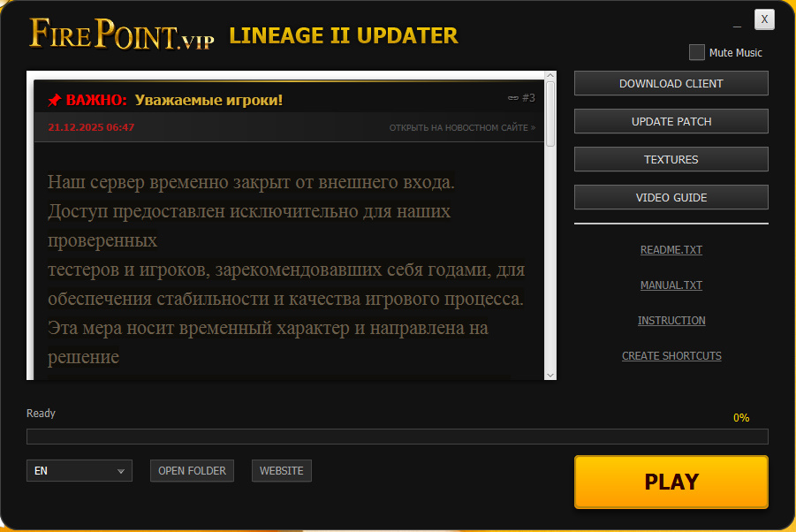Image resolution: width=796 pixels, height=532 pixels.
Task: Open the Video Guide
Action: [x=671, y=197]
